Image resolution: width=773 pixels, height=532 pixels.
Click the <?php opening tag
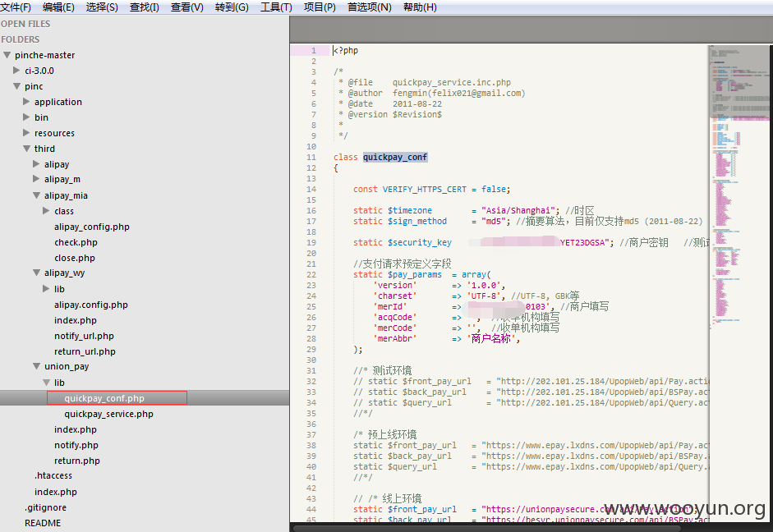point(346,50)
